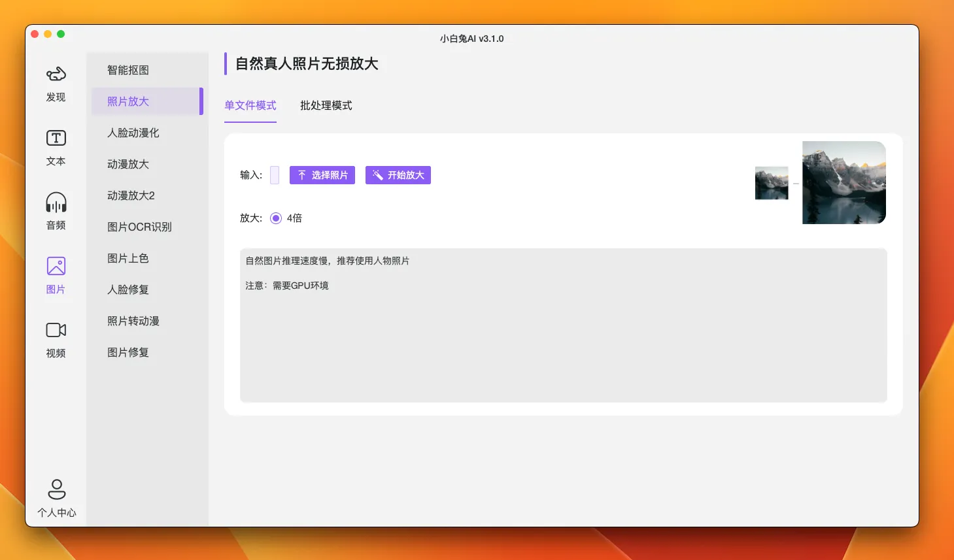Click the log text '自然图片推理速度慢，推荐使用人物照片'
This screenshot has width=954, height=560.
(x=328, y=261)
